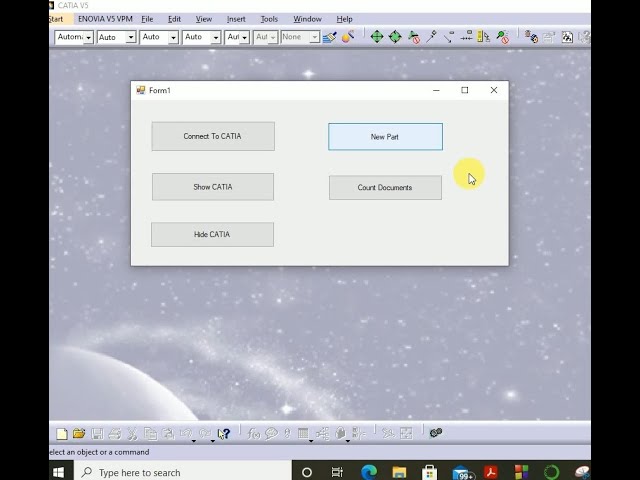Click the Windows Start button
This screenshot has width=640, height=480.
[59, 472]
